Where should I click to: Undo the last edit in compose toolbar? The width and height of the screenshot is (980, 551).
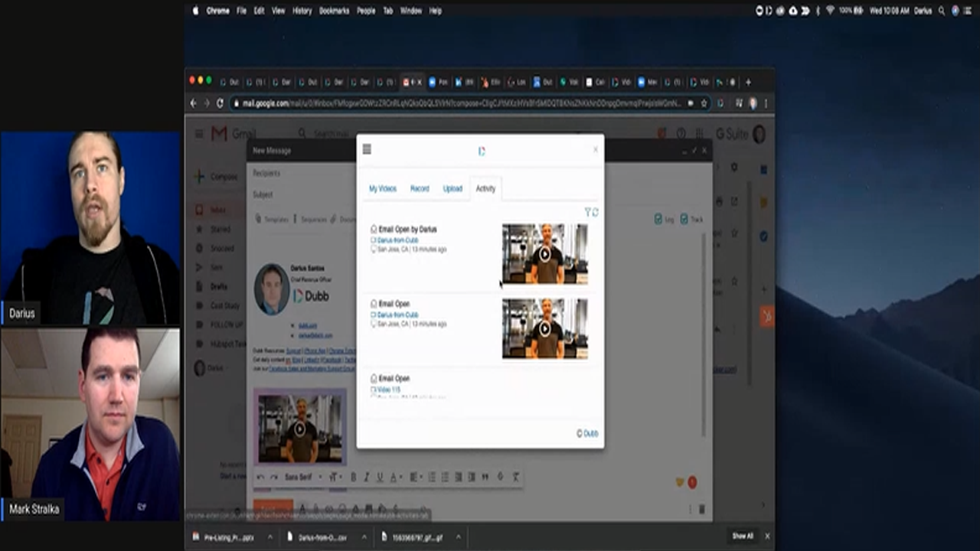(x=260, y=477)
